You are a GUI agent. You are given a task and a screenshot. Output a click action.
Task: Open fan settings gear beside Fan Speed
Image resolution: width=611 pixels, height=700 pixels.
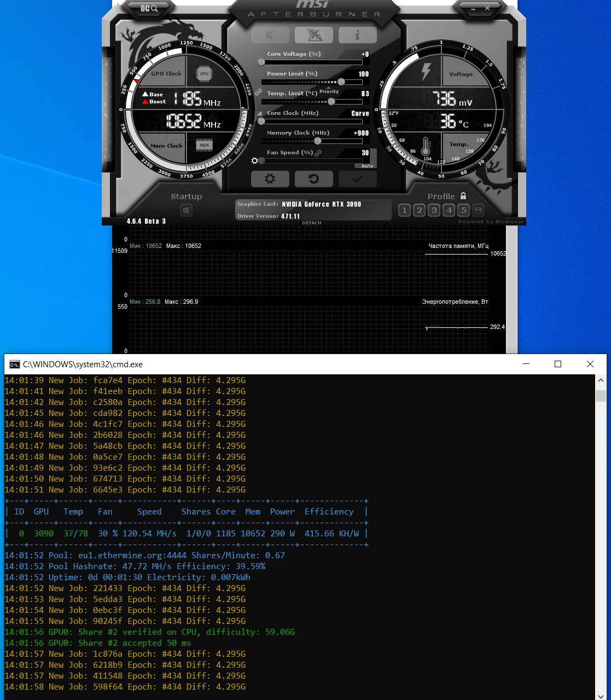(x=254, y=160)
